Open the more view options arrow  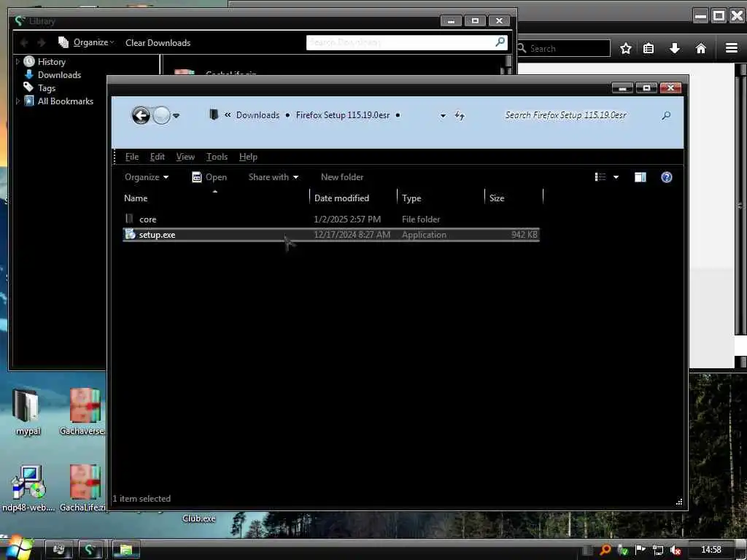[616, 177]
